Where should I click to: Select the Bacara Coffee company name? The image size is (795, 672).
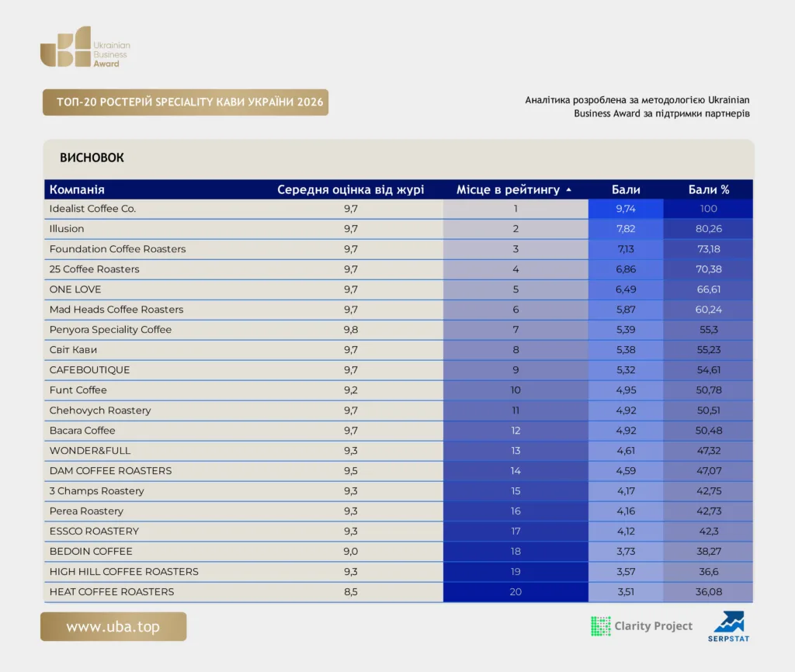[82, 431]
